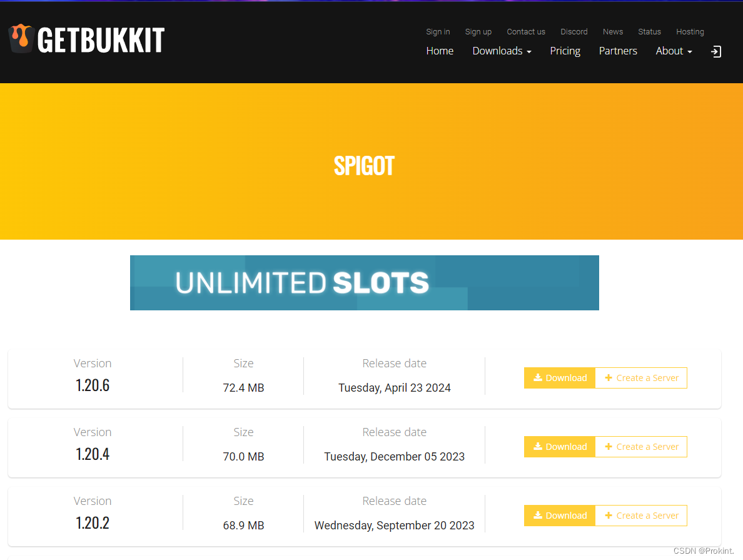Click the 70.0 MB size value
This screenshot has width=743, height=560.
243,457
